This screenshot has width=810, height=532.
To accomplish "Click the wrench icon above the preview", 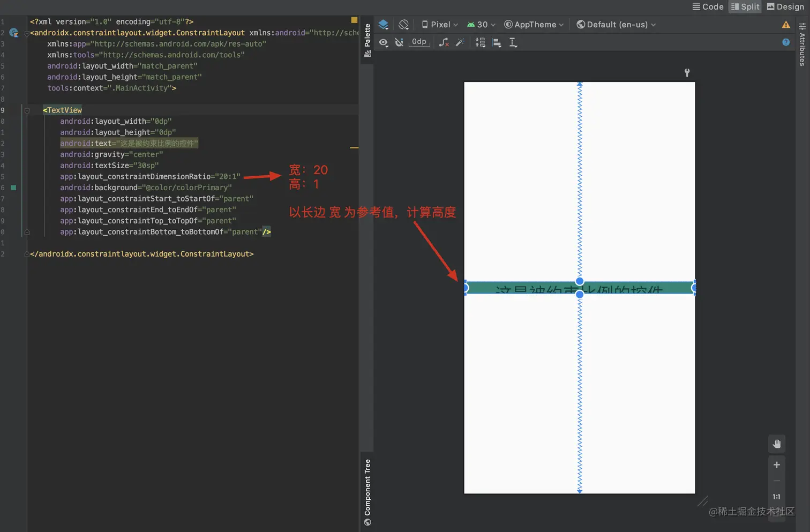I will tap(687, 72).
